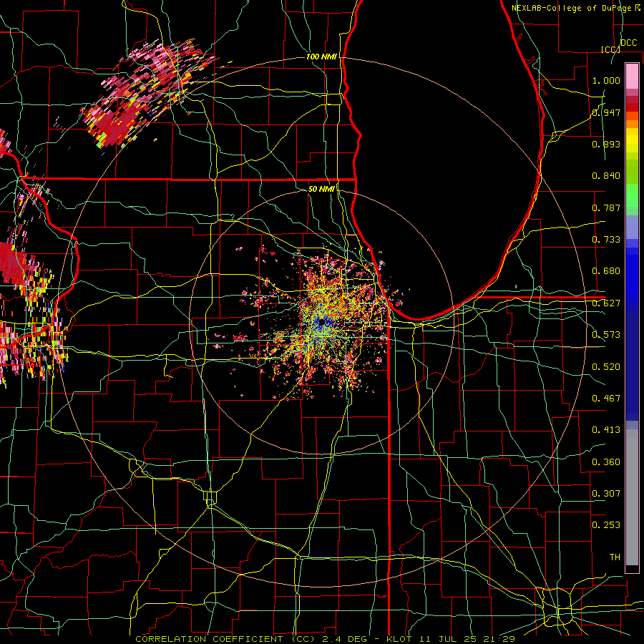Click the KLOT radar site center dot
This screenshot has width=644, height=644.
tap(321, 322)
